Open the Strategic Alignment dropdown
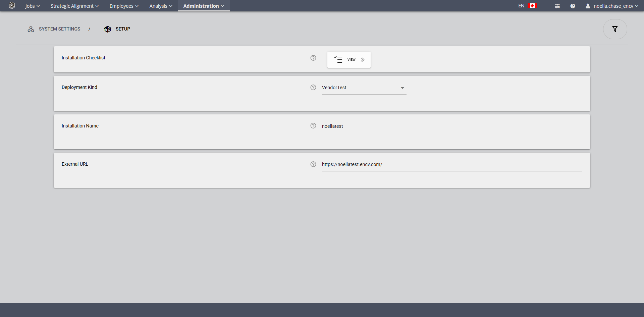This screenshot has height=317, width=644. pyautogui.click(x=74, y=6)
